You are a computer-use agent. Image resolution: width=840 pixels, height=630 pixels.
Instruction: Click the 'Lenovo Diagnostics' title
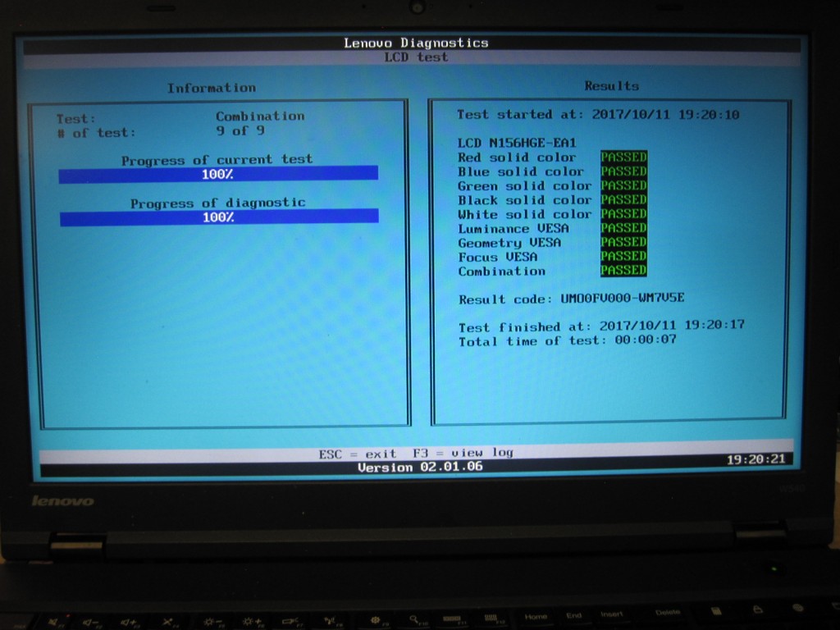pyautogui.click(x=416, y=43)
